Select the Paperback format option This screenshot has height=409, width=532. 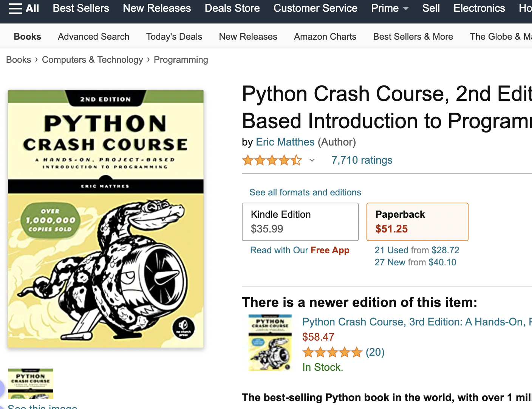pos(417,222)
